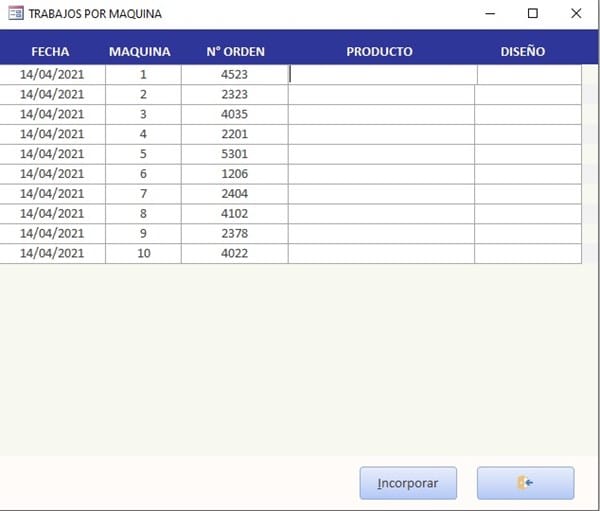Click the exit door icon button
The width and height of the screenshot is (600, 511).
525,483
